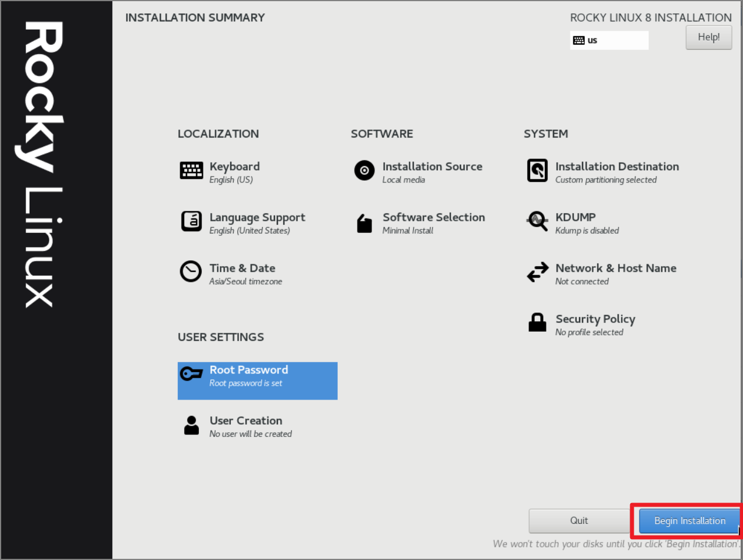743x560 pixels.
Task: Click the Security Policy lock icon
Action: coord(537,322)
